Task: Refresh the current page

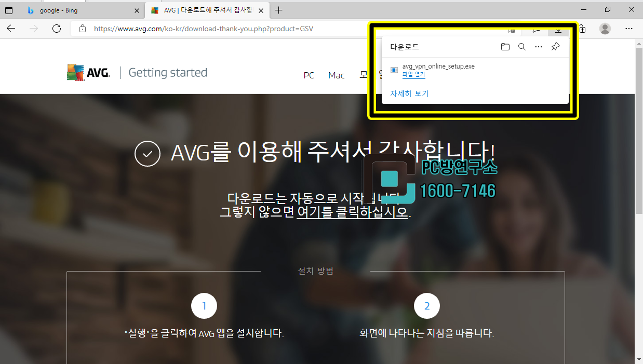Action: pos(57,29)
